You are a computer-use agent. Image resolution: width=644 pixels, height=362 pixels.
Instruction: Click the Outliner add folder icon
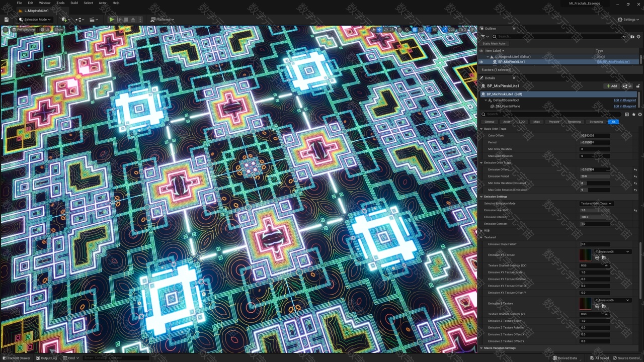(632, 37)
